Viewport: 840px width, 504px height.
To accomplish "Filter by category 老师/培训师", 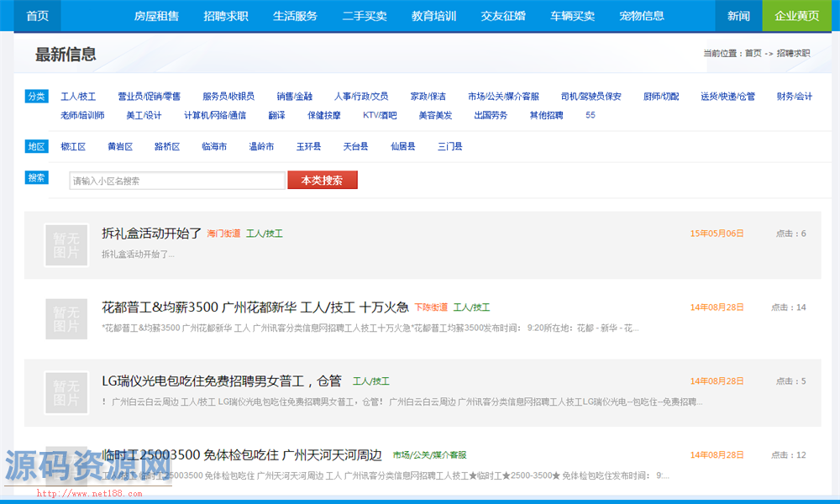I will click(x=82, y=115).
